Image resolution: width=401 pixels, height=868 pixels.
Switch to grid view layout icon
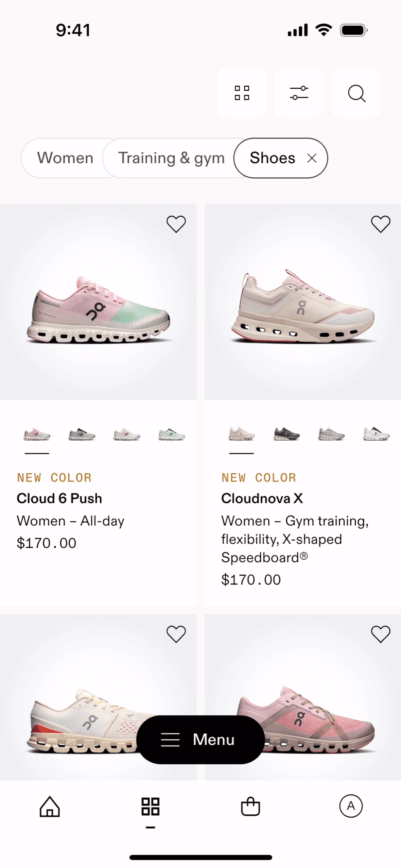242,93
